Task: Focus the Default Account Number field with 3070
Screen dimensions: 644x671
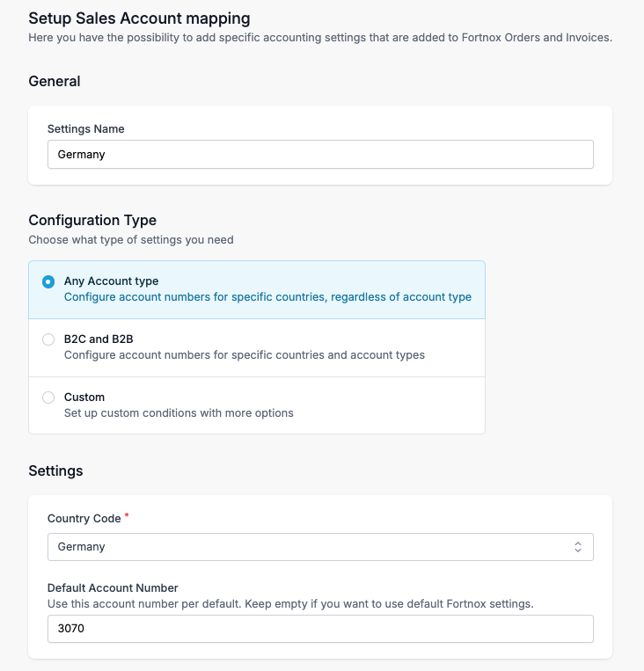Action: (320, 629)
